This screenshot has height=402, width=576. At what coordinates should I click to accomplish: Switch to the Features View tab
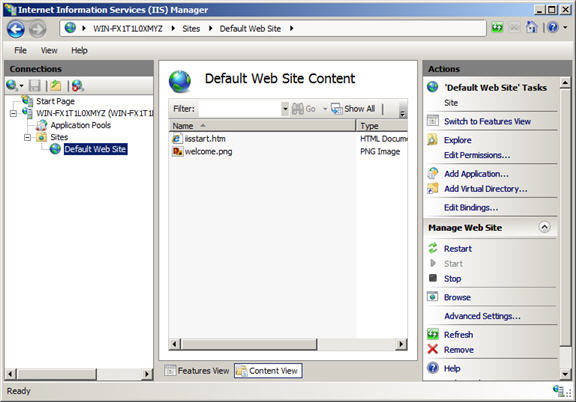pos(197,371)
